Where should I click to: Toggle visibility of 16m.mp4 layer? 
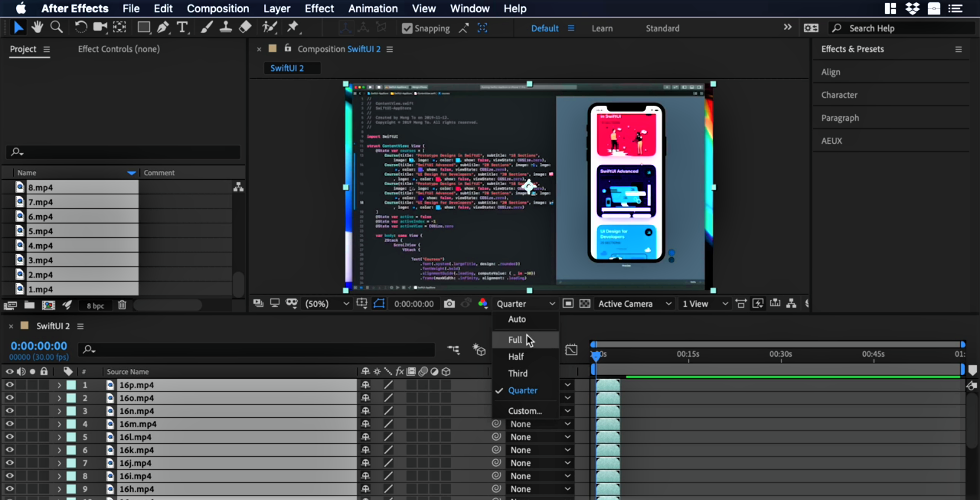[x=9, y=424]
